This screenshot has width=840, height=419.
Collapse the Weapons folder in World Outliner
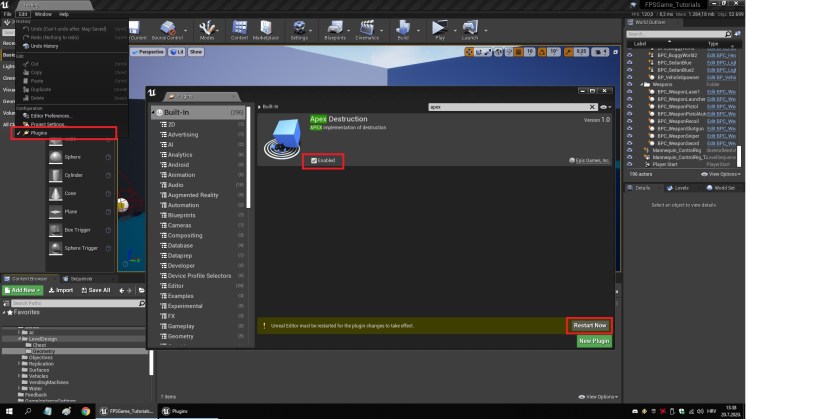641,84
